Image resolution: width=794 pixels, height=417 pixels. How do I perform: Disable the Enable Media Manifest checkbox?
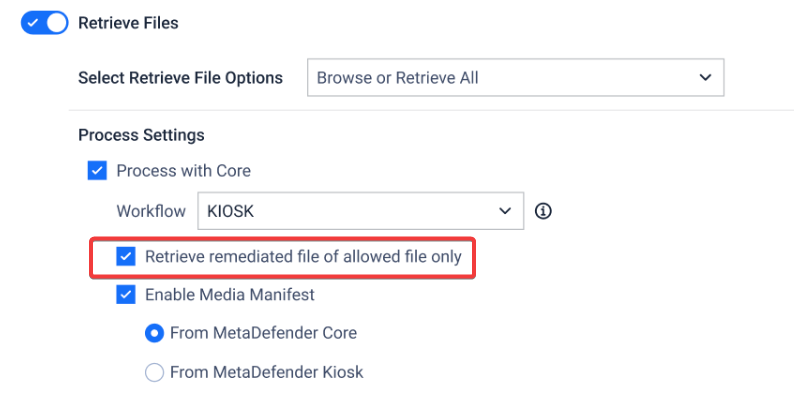[126, 295]
